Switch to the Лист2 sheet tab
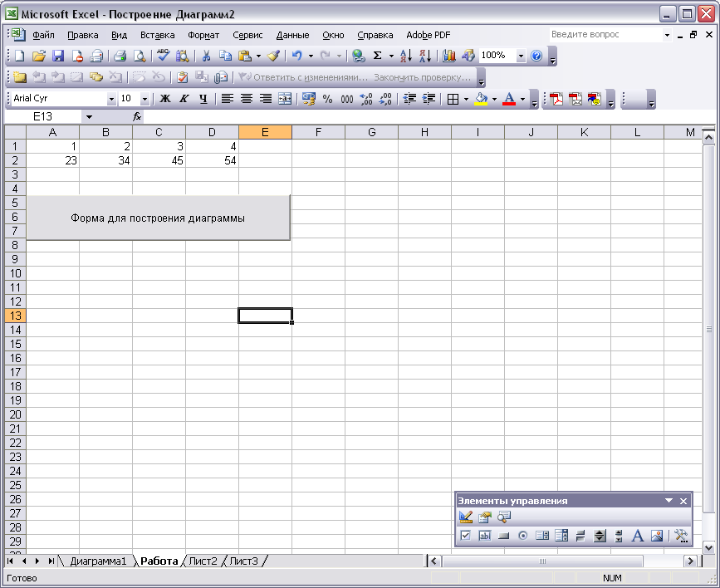Viewport: 720px width, 588px height. [203, 561]
